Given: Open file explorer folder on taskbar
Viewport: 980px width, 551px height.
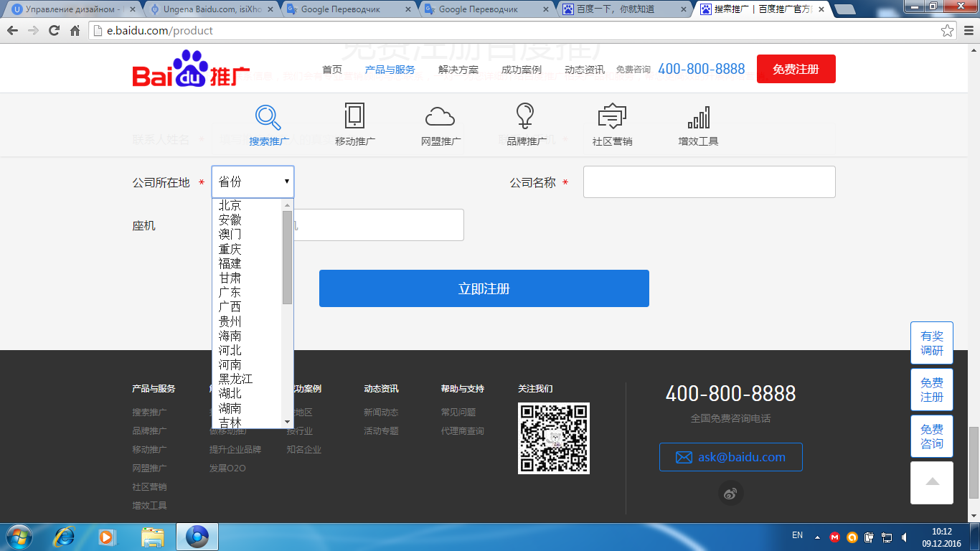Looking at the screenshot, I should coord(153,537).
